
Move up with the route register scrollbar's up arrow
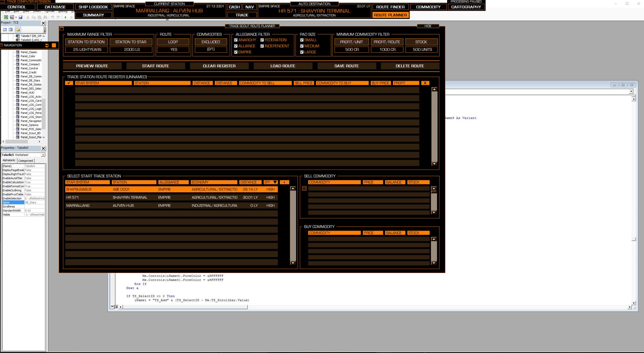click(x=434, y=89)
